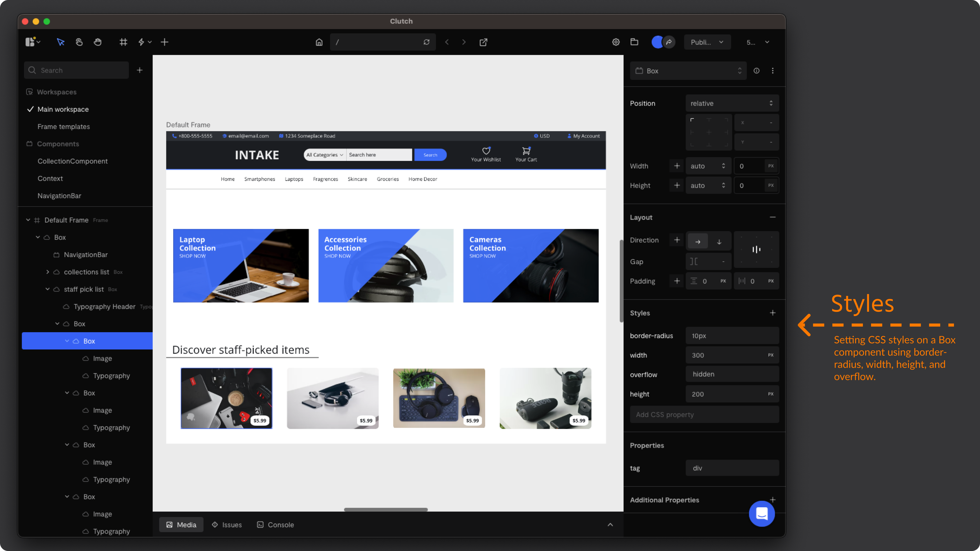Open the settings gear icon
The height and width of the screenshot is (551, 980).
[616, 42]
